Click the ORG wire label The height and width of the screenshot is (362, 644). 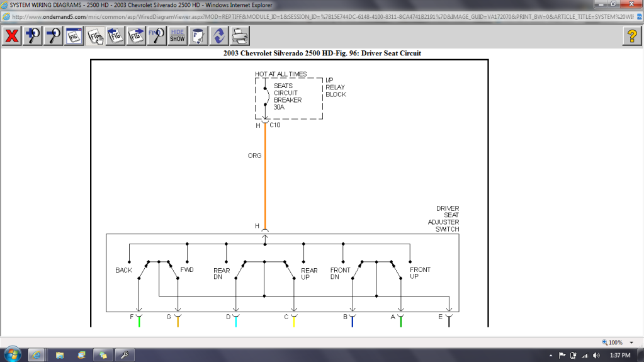[255, 156]
